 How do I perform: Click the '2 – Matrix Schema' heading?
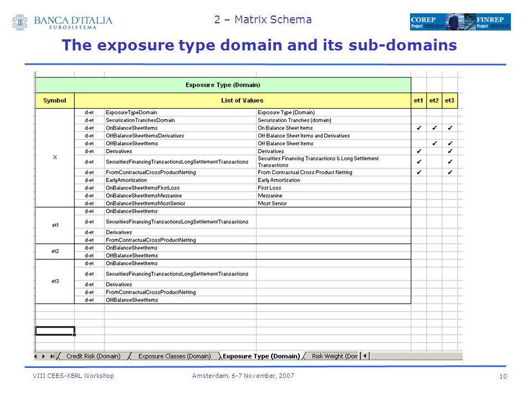coord(263,20)
